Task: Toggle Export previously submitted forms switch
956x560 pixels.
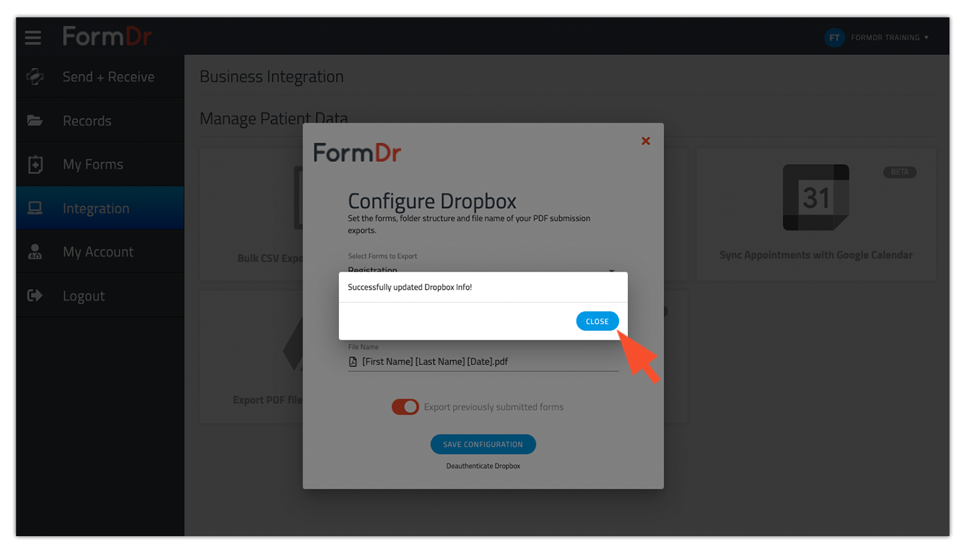Action: point(405,407)
